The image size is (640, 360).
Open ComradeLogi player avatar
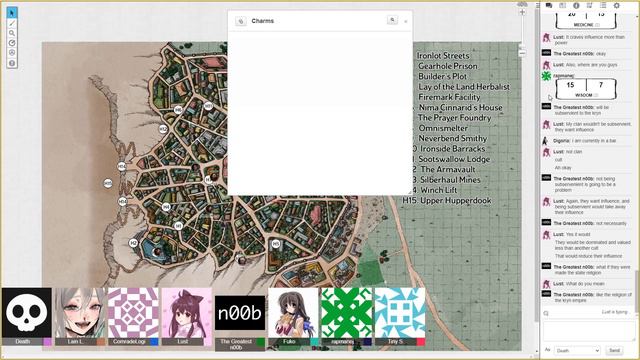[133, 313]
